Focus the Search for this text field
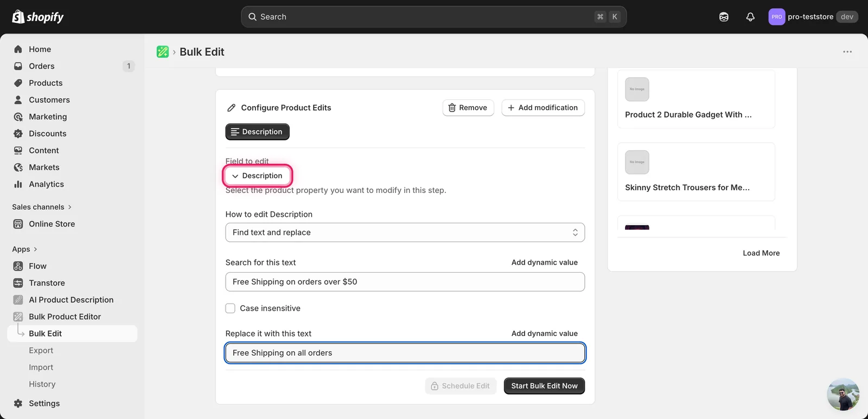Viewport: 868px width, 419px height. (x=405, y=282)
